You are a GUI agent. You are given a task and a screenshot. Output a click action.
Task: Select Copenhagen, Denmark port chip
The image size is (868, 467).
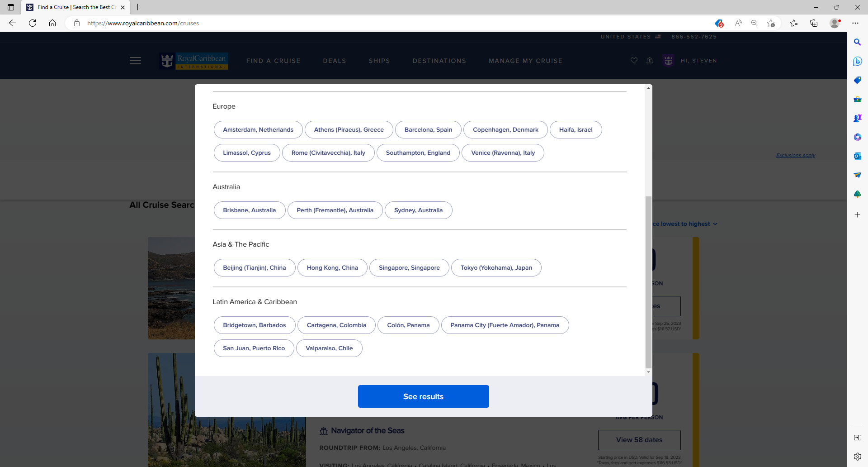[x=505, y=129]
